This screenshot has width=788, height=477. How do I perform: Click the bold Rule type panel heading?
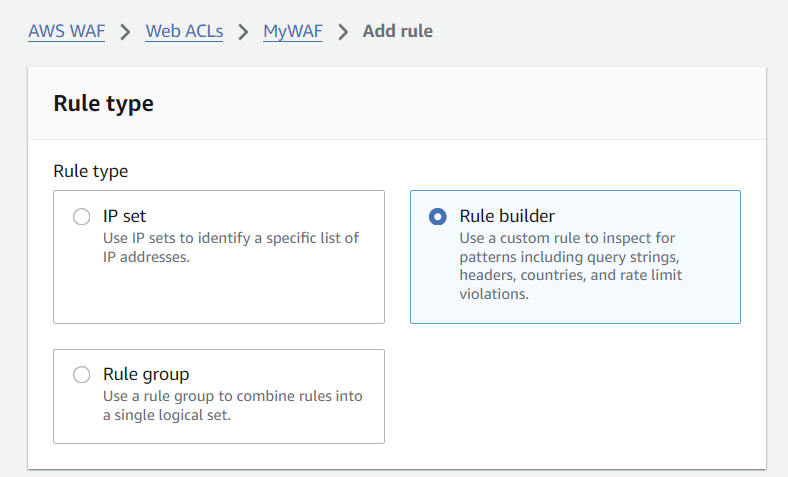point(103,103)
